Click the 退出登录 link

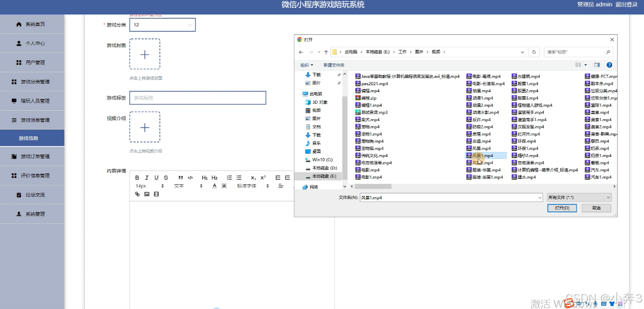[627, 4]
